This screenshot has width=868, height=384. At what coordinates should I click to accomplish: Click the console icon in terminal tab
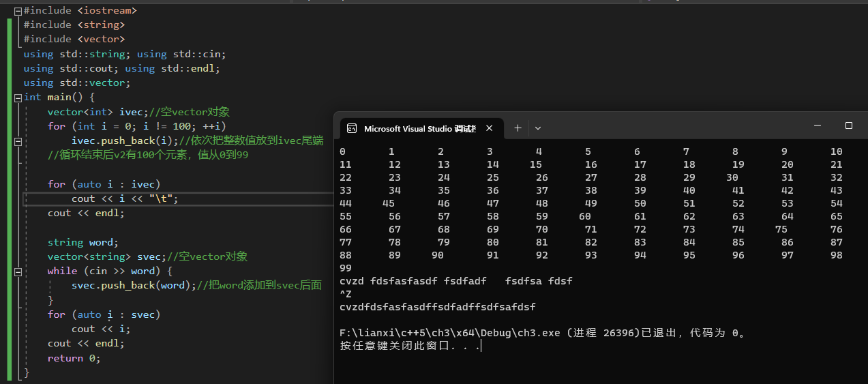[x=352, y=128]
